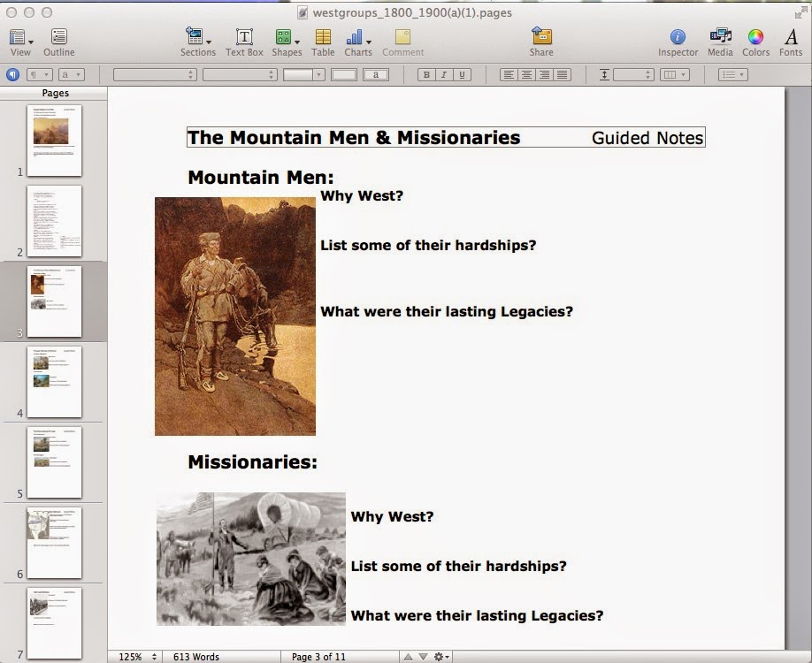
Task: Toggle the blue styles drawer button
Action: [x=13, y=74]
